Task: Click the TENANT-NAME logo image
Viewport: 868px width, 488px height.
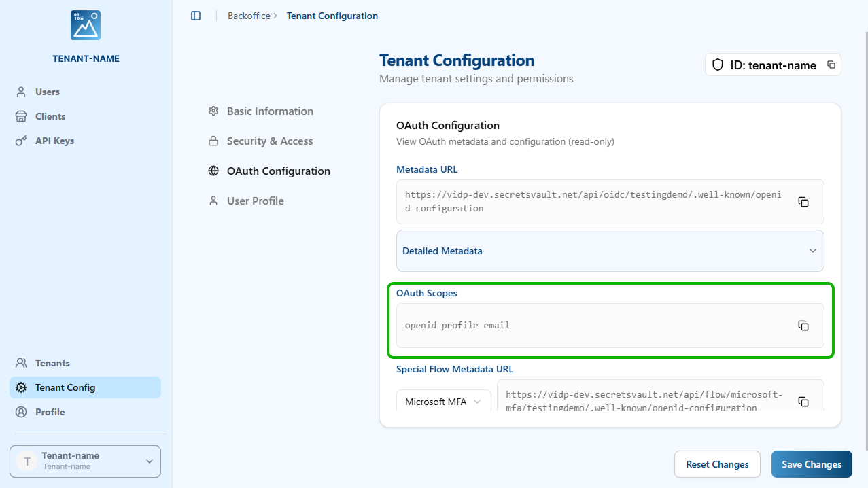Action: tap(85, 24)
